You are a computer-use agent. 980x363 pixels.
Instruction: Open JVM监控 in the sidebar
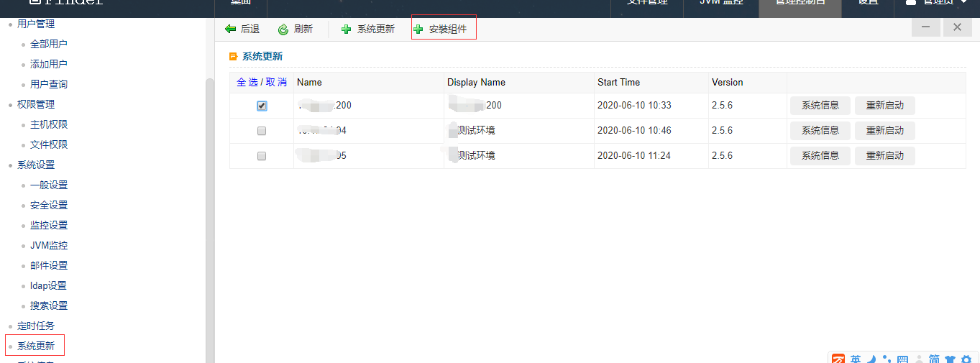[49, 245]
